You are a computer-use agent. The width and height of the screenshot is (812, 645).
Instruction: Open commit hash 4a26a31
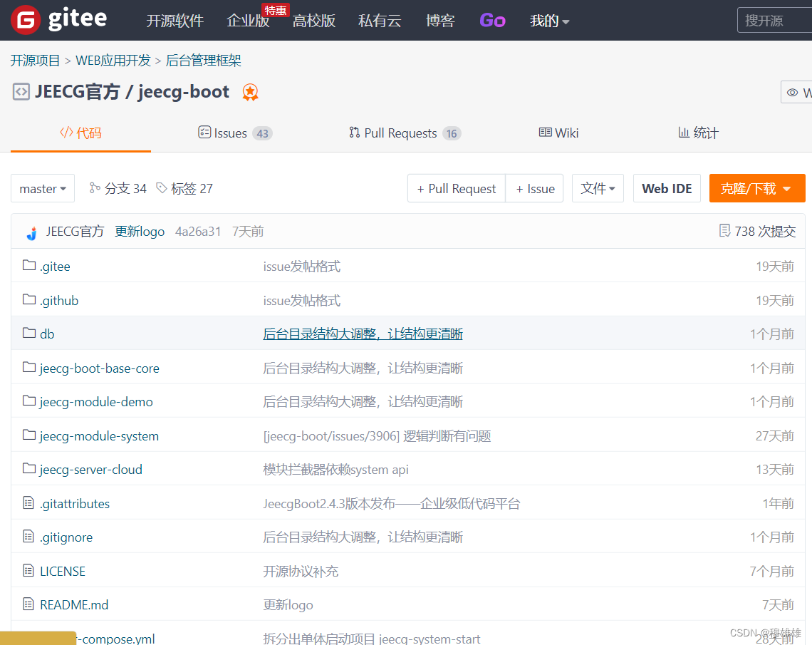(198, 232)
